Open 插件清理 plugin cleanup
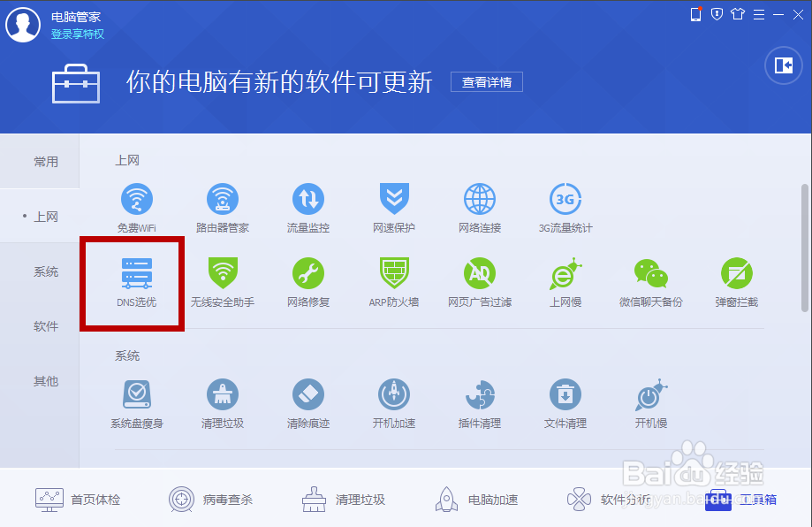The height and width of the screenshot is (527, 812). pyautogui.click(x=480, y=404)
